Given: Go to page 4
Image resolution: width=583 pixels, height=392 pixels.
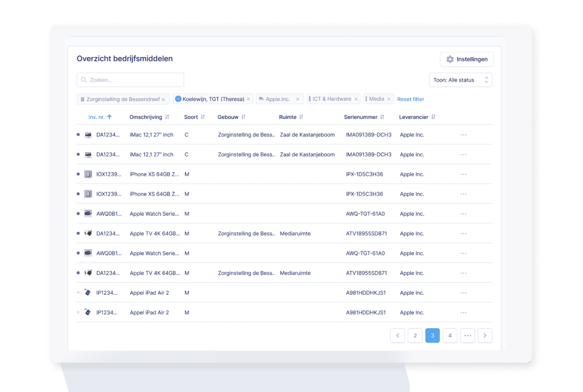Looking at the screenshot, I should click(x=450, y=336).
